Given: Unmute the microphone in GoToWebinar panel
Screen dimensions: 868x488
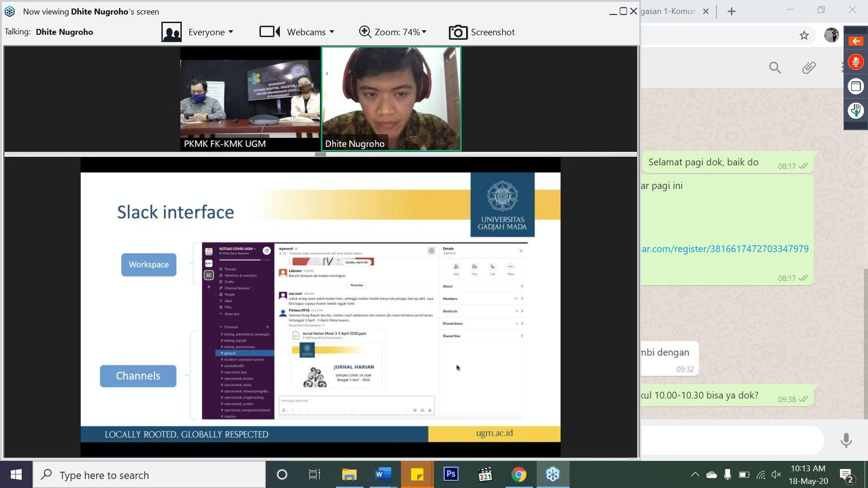Looking at the screenshot, I should tap(856, 62).
